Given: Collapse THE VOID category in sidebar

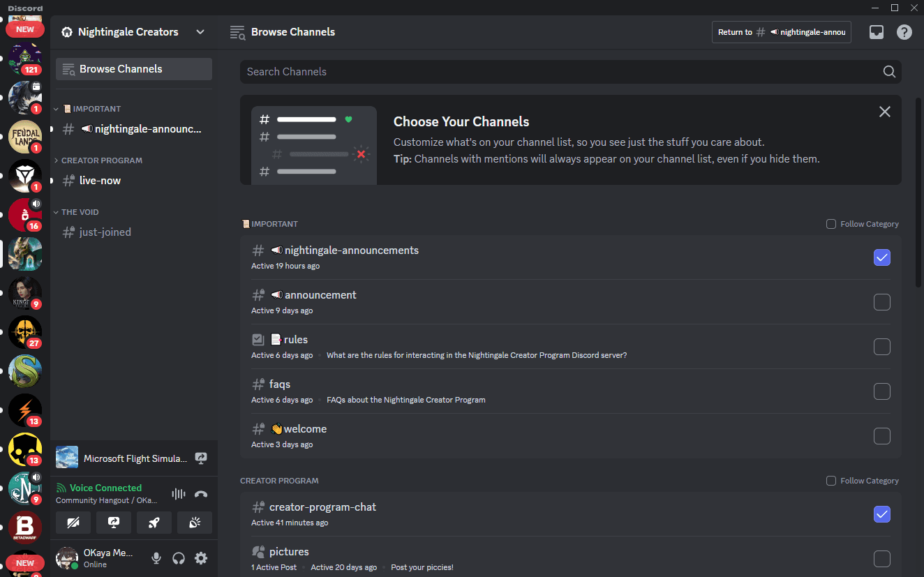Looking at the screenshot, I should pos(76,212).
